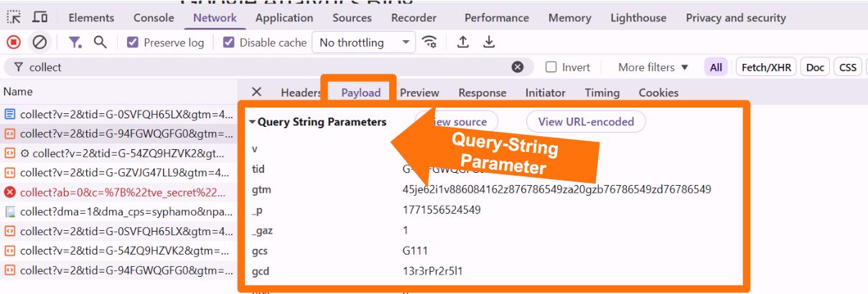Image resolution: width=868 pixels, height=294 pixels.
Task: Enable the Invert filter checkbox
Action: tap(551, 67)
